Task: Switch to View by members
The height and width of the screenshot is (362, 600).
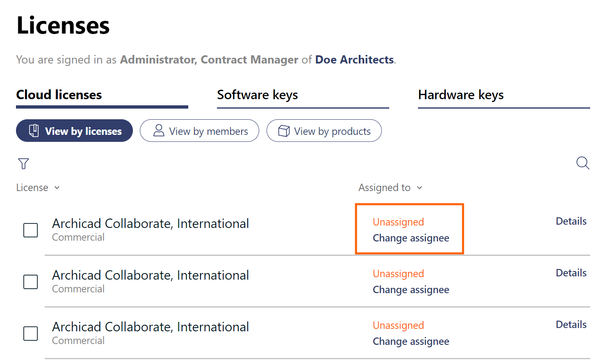Action: point(199,131)
